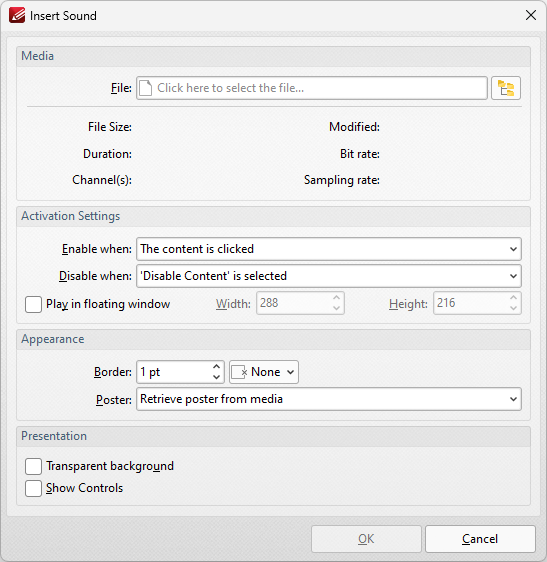Viewport: 547px width, 562px height.
Task: Click the Height 216 input field
Action: 477,303
